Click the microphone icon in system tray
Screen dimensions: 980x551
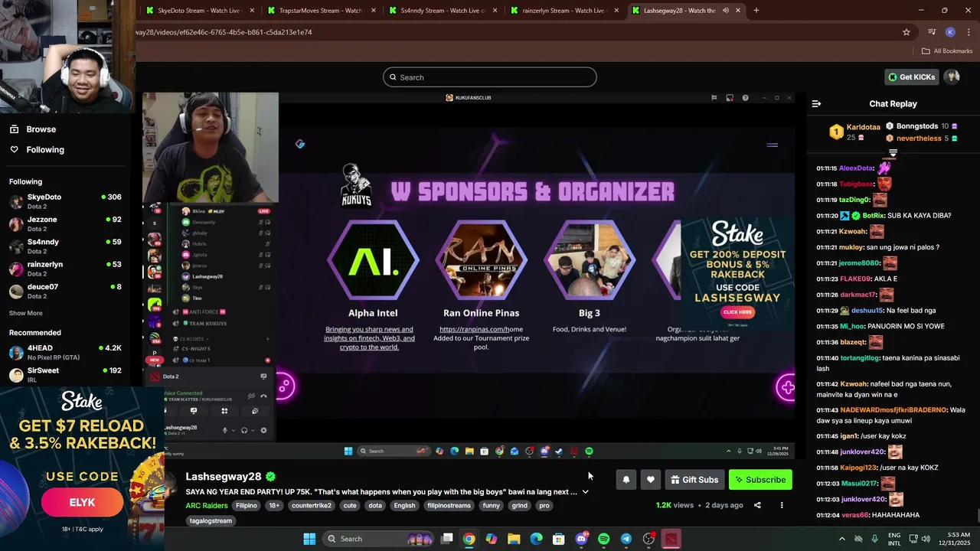874,539
